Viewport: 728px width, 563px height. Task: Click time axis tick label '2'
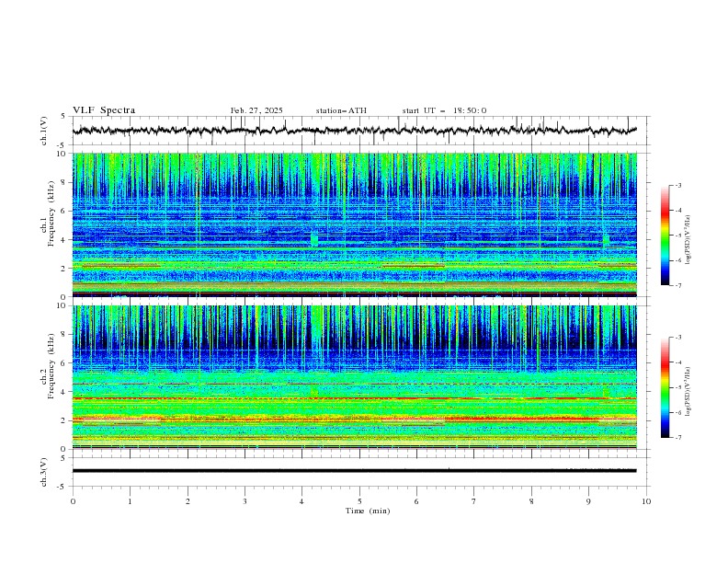coord(188,501)
